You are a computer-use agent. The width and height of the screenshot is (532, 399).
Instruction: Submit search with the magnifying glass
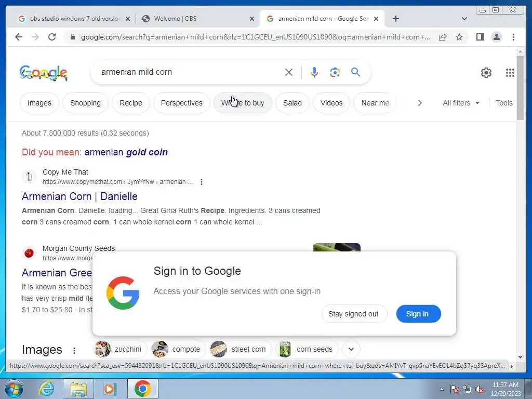(355, 72)
